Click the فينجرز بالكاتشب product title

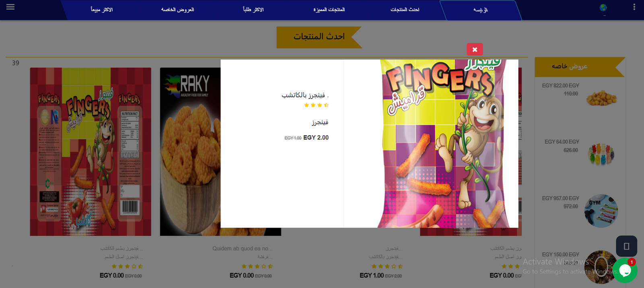[x=305, y=95]
